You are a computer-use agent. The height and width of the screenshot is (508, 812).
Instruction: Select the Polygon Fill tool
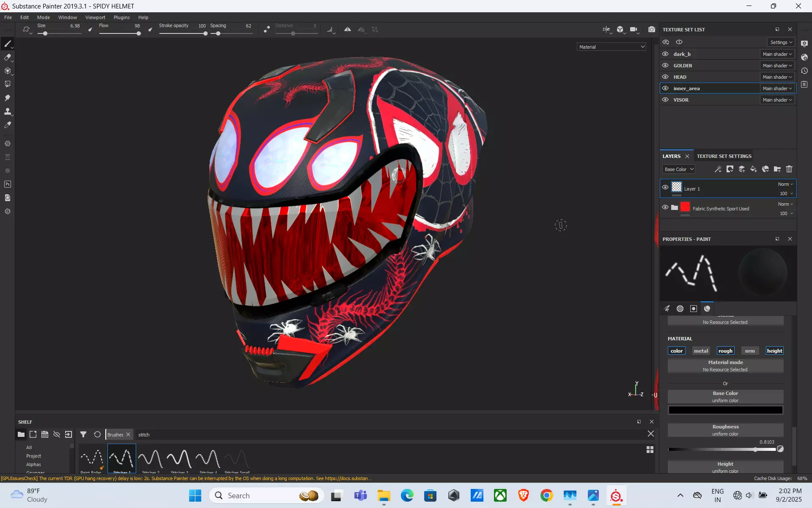[x=8, y=84]
